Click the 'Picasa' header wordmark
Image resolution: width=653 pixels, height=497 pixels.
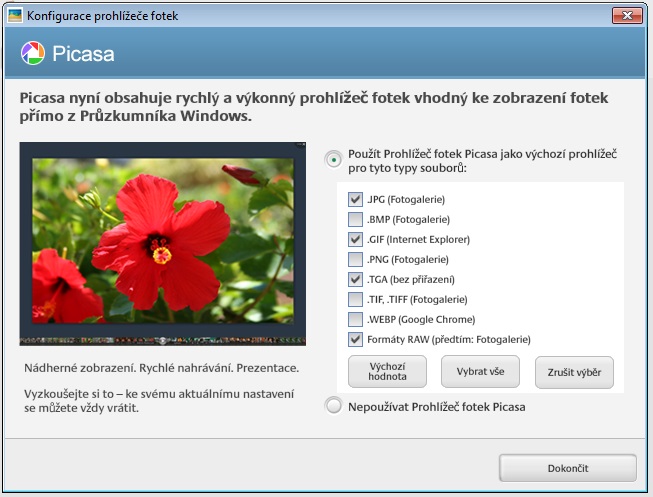coord(83,54)
